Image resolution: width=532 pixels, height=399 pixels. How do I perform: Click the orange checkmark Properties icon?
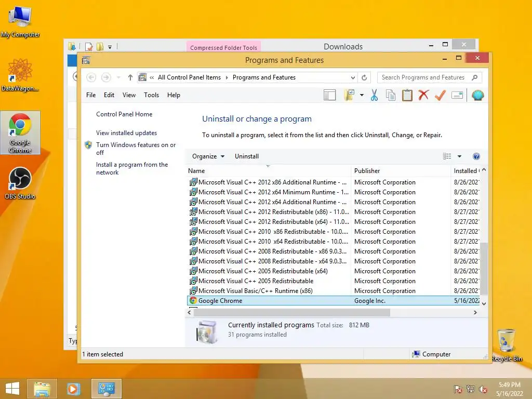(x=440, y=96)
